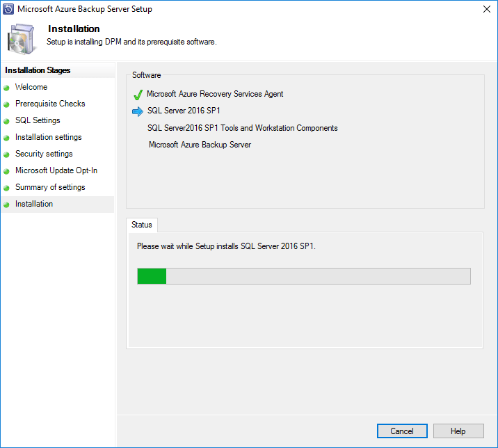Select the Security settings stage
The image size is (498, 448).
44,154
